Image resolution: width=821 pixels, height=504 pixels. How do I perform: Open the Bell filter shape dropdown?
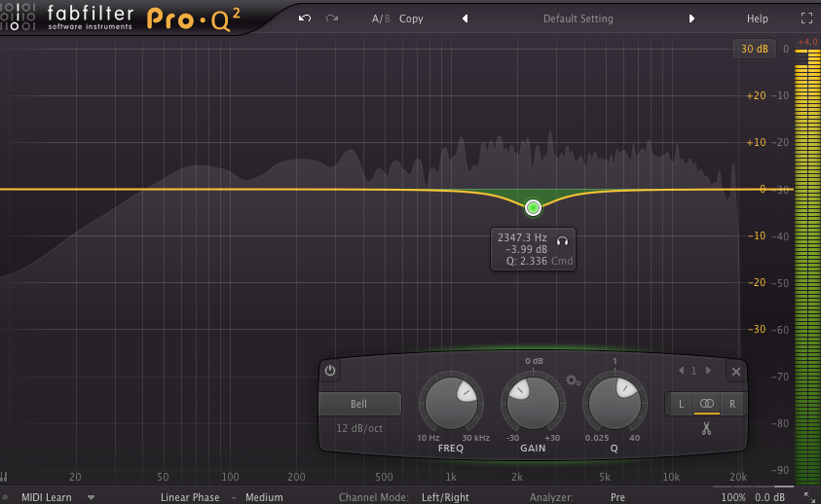[x=359, y=404]
